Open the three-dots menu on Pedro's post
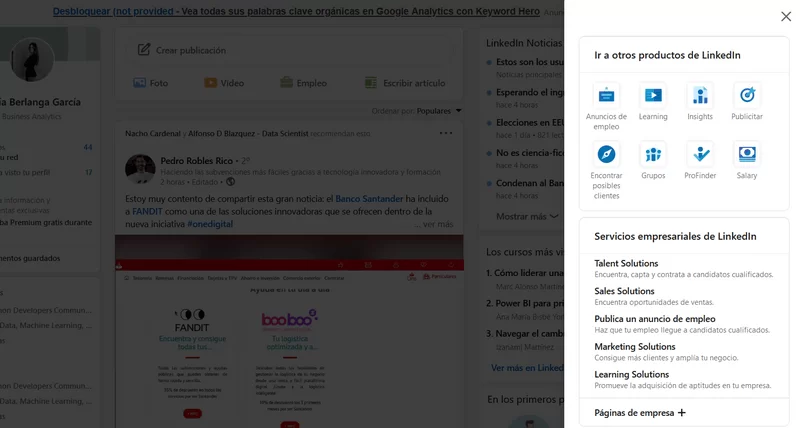This screenshot has width=800, height=428. [446, 133]
